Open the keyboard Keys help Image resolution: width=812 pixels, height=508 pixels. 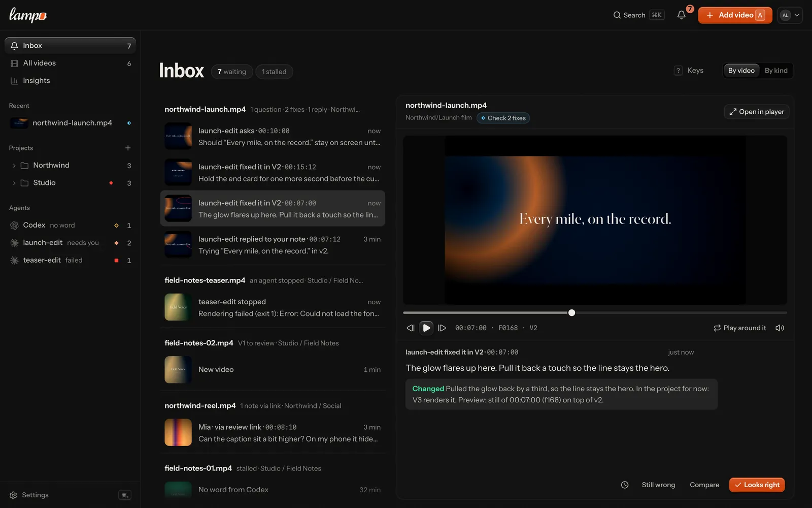tap(689, 71)
